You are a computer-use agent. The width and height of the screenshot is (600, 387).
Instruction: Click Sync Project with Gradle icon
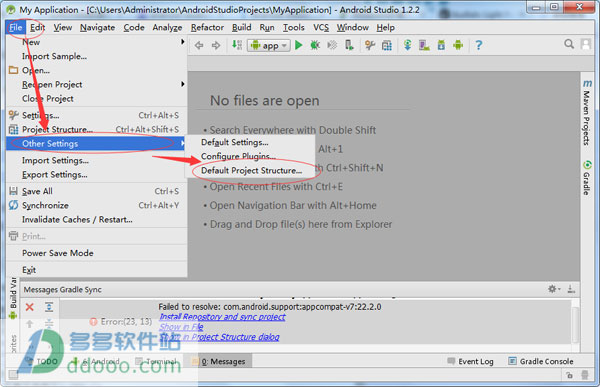408,45
